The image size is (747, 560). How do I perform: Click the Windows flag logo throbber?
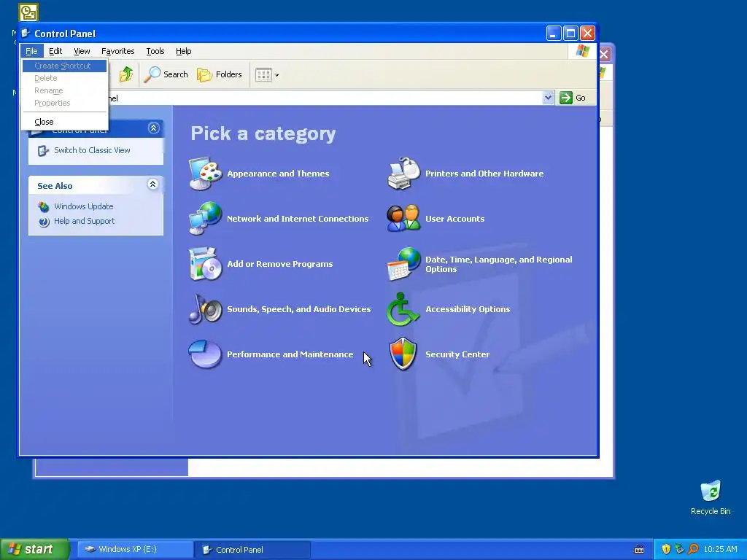pyautogui.click(x=583, y=51)
